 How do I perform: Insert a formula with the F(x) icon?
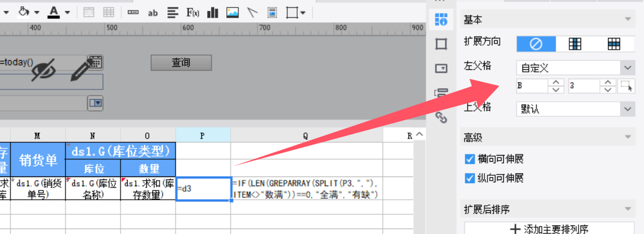[193, 13]
